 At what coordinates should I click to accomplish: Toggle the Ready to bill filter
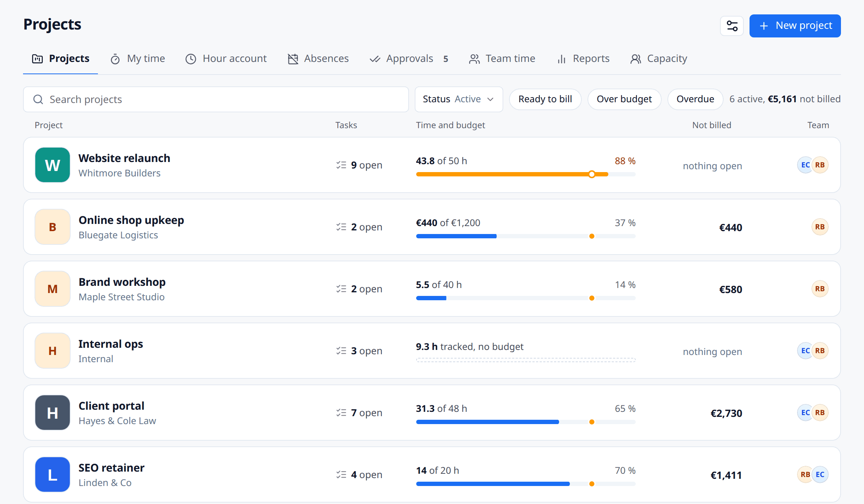(545, 99)
